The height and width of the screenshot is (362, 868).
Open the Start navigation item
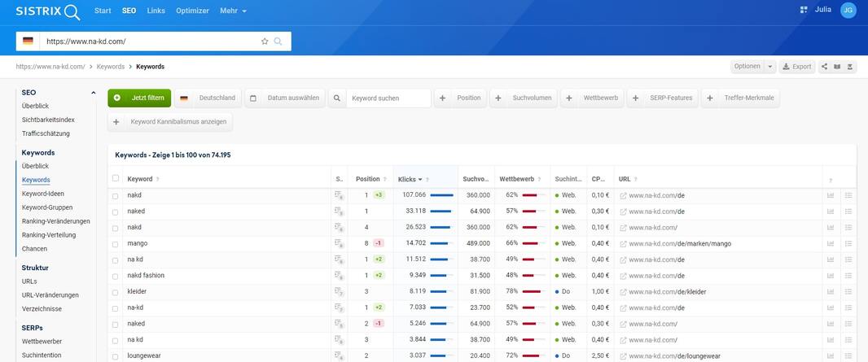103,11
